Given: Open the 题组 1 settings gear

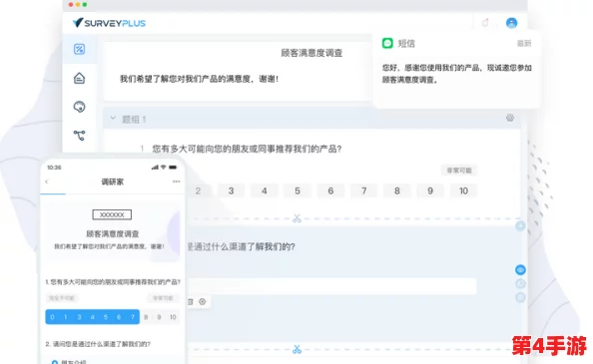Looking at the screenshot, I should 510,118.
